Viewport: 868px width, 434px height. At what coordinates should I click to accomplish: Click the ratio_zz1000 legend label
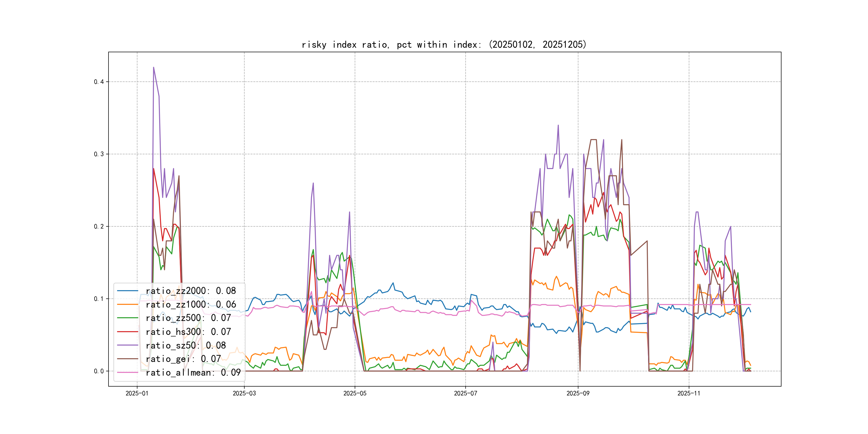[191, 304]
